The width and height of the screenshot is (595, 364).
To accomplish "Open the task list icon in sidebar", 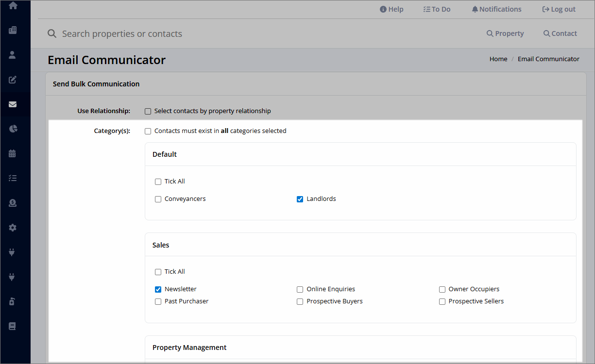I will pos(13,178).
